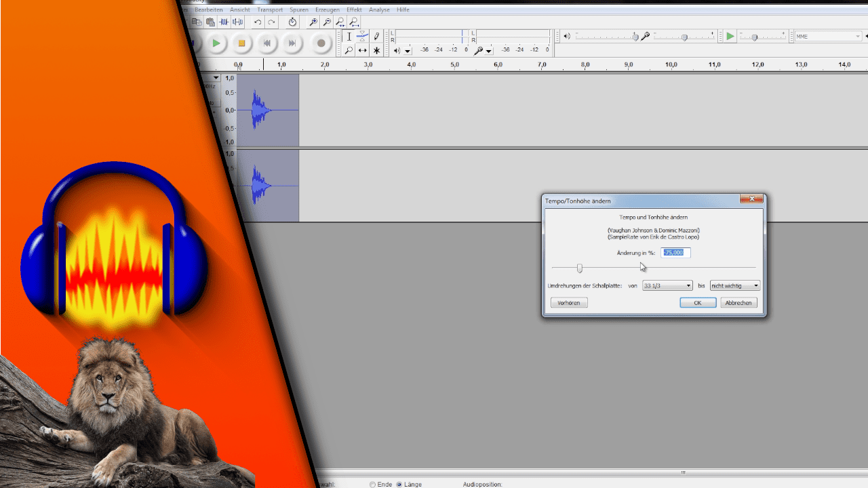
Task: Click the tempo change percentage slider handle
Action: tap(579, 268)
